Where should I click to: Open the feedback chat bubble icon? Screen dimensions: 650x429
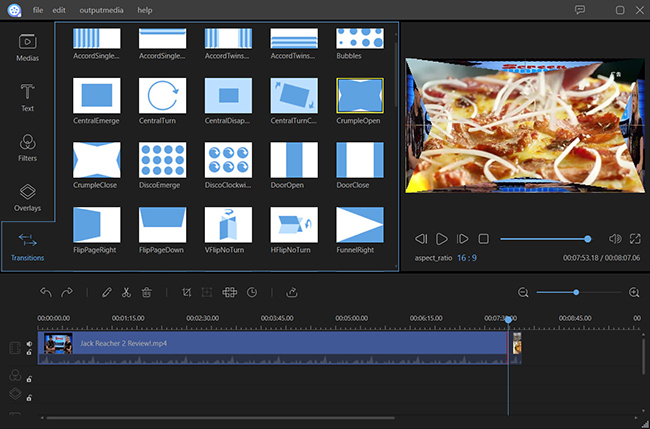click(x=580, y=10)
